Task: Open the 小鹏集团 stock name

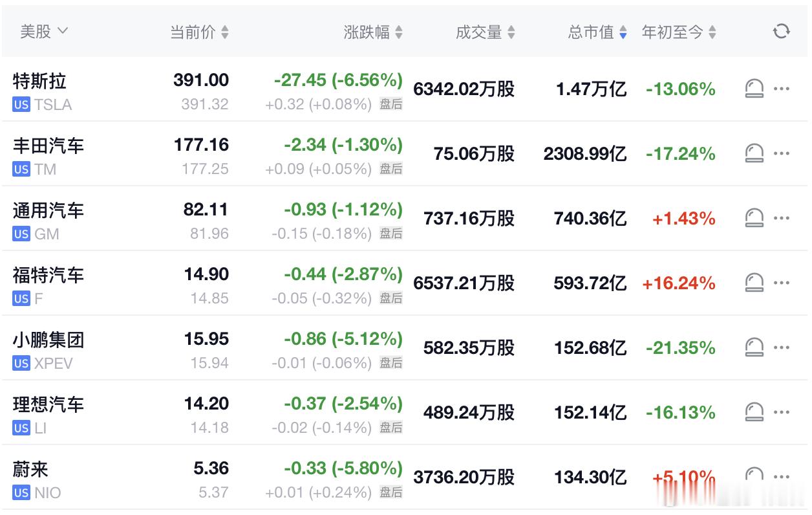Action: [x=48, y=340]
